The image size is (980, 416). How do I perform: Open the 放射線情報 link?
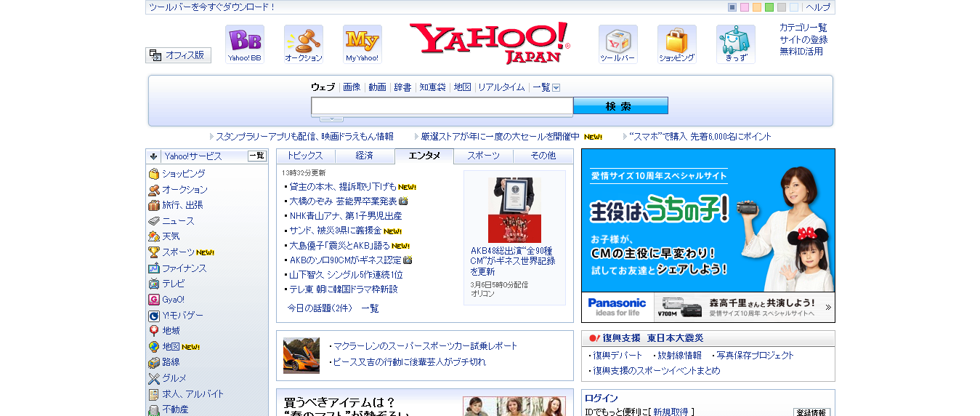click(679, 356)
